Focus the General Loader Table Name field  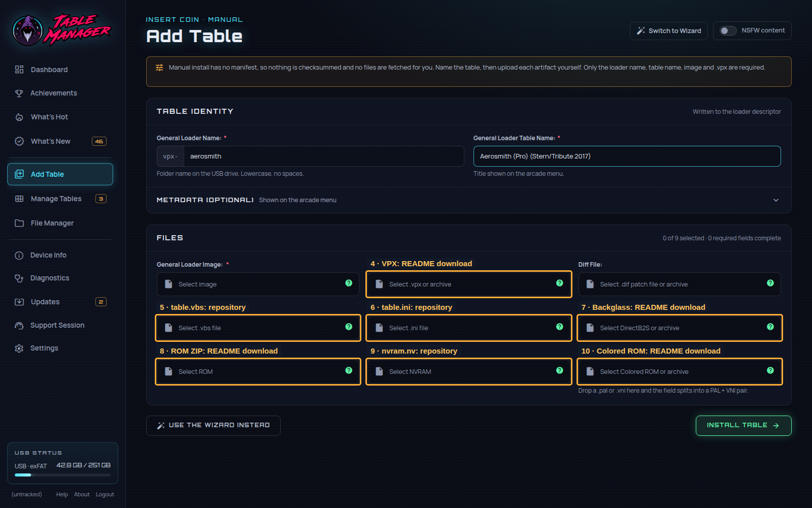click(627, 156)
